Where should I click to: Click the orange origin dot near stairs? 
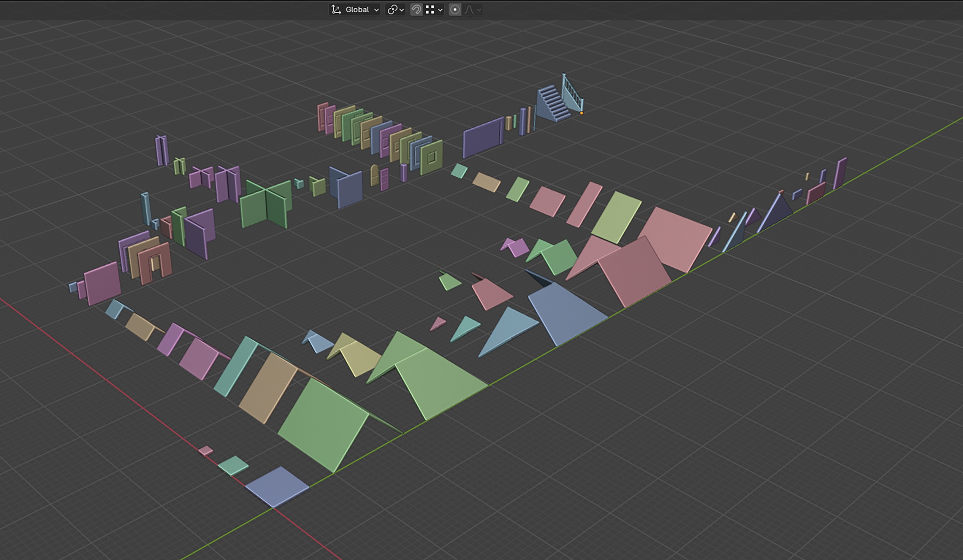[x=582, y=113]
